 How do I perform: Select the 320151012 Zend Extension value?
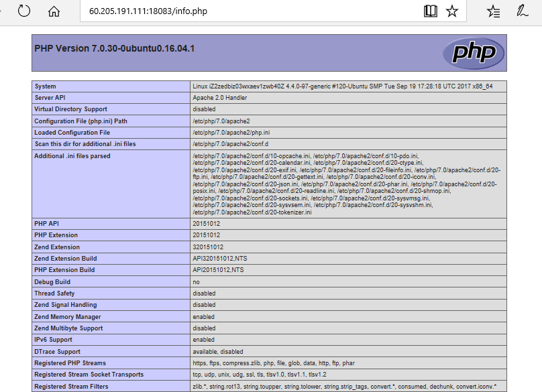pyautogui.click(x=208, y=247)
